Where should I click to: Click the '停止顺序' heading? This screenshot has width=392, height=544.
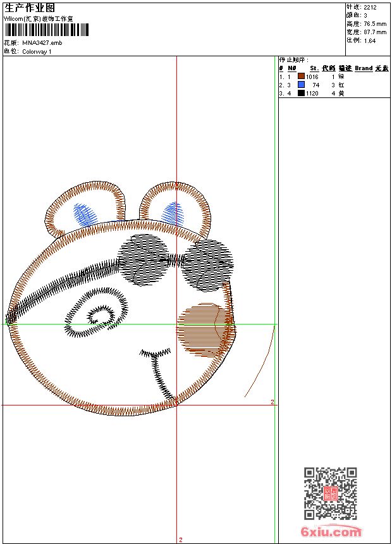click(293, 59)
